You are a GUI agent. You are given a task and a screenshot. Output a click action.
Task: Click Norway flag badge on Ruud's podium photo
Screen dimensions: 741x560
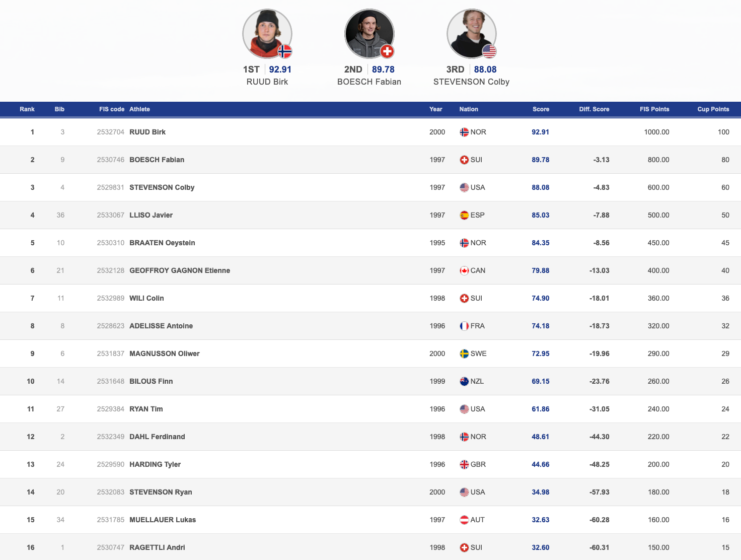click(x=285, y=51)
